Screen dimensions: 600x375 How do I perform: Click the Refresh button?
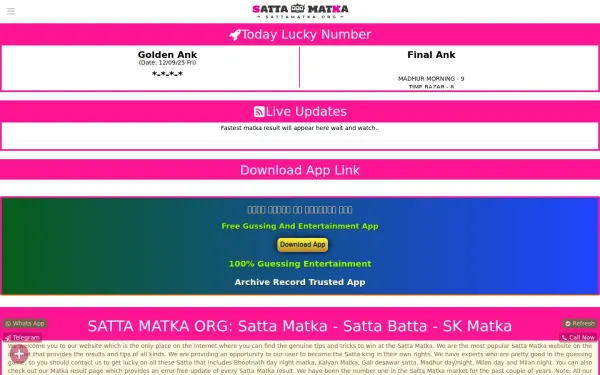coord(580,324)
